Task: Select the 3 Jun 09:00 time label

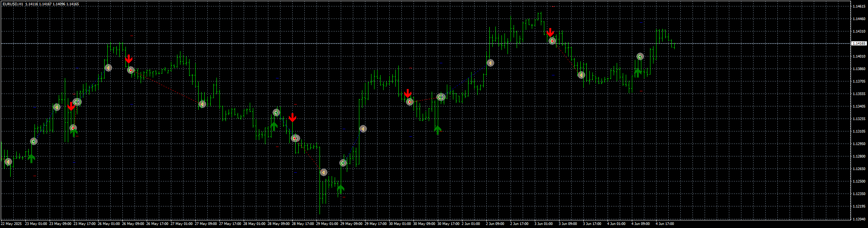Action: point(568,224)
